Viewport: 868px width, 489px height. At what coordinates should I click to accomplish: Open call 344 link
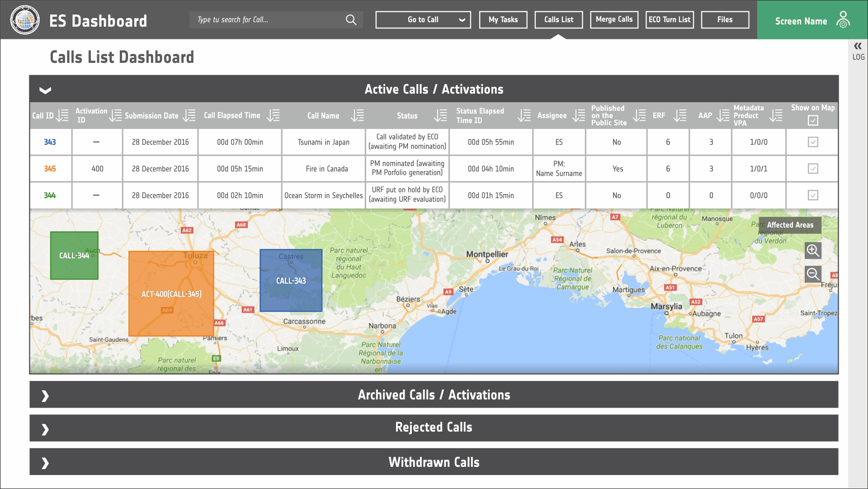(x=50, y=195)
